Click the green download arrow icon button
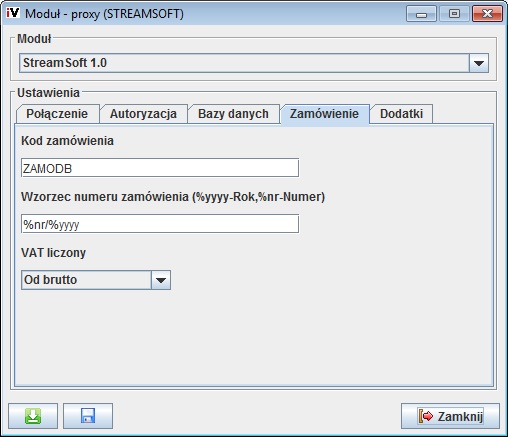The height and width of the screenshot is (437, 508). click(x=33, y=416)
